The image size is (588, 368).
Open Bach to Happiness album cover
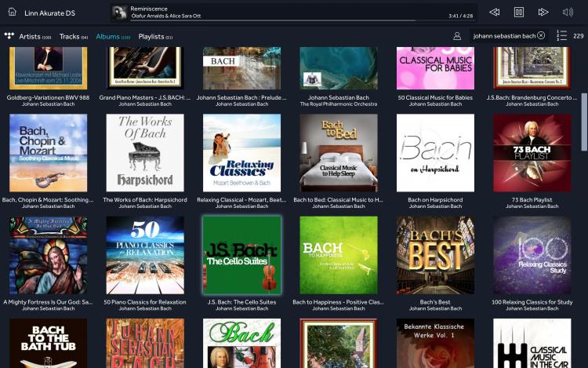pos(339,255)
